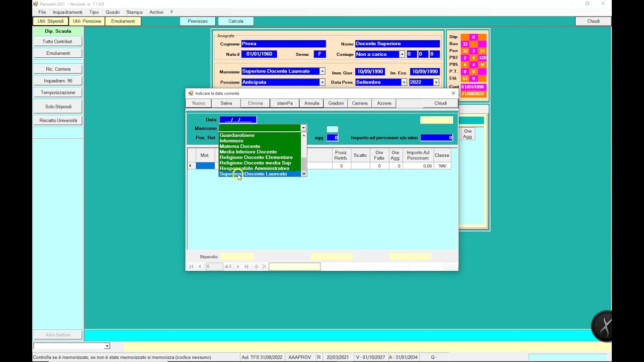Click Emolumenti sidebar button
The height and width of the screenshot is (362, 644).
[58, 53]
